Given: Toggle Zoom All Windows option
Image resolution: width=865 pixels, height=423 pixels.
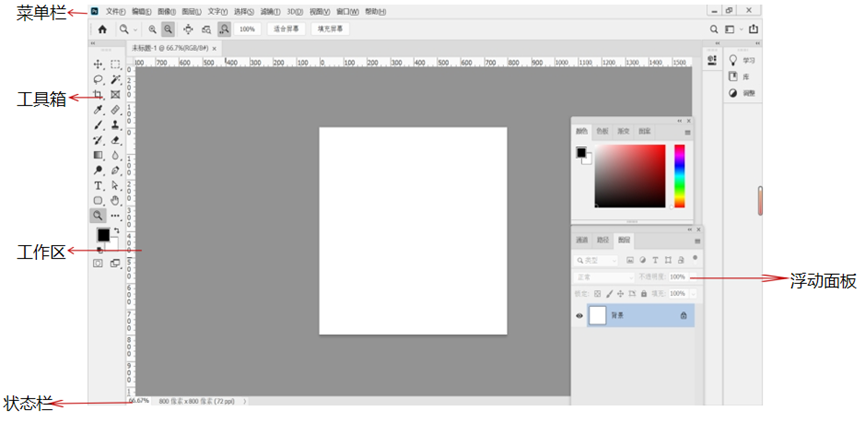Looking at the screenshot, I should (206, 29).
